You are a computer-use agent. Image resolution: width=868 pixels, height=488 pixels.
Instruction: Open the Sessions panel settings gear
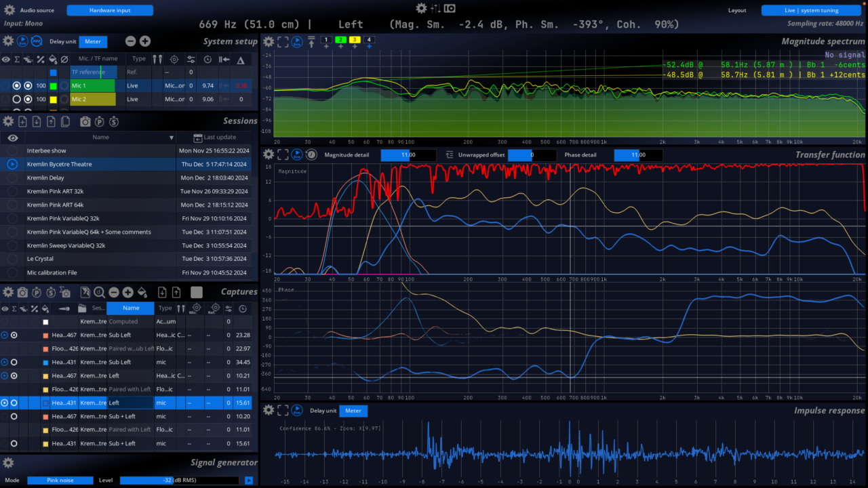(x=7, y=121)
